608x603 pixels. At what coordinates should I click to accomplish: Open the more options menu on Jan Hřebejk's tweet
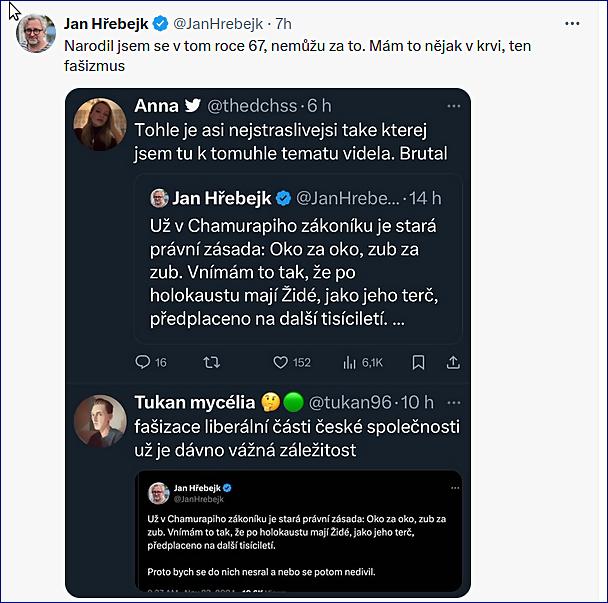click(x=572, y=23)
